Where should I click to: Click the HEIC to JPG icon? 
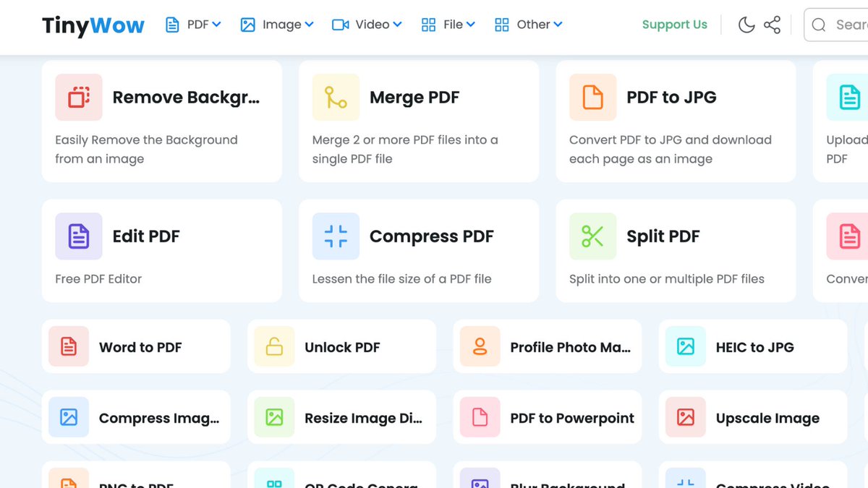point(686,346)
